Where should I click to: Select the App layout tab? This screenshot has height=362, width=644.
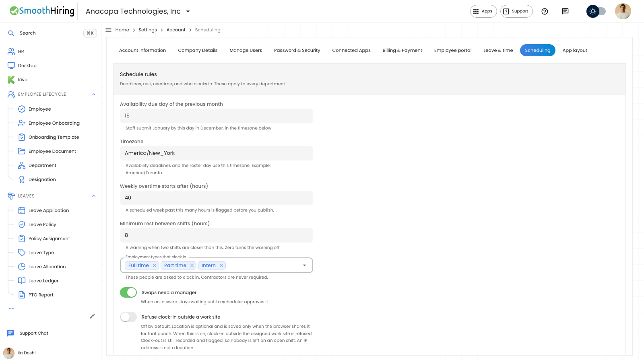tap(575, 50)
